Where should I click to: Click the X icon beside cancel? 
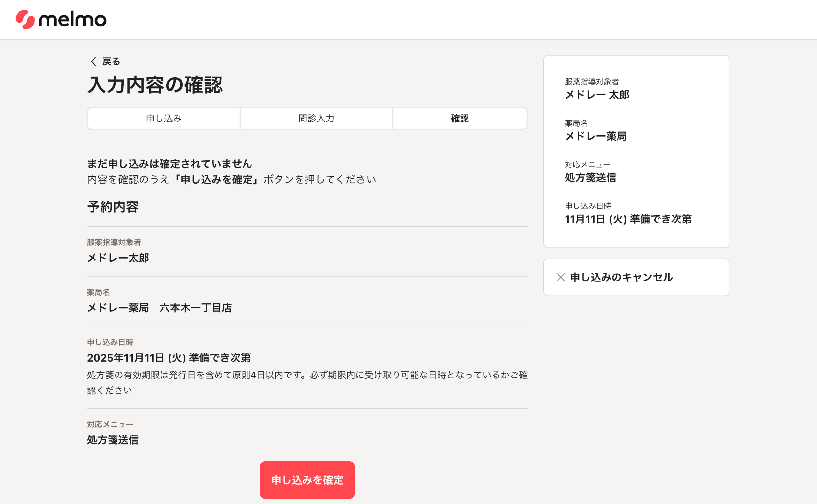pyautogui.click(x=560, y=277)
